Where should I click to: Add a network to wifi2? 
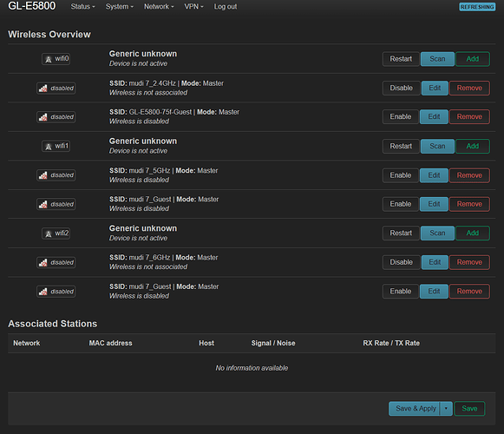[473, 233]
